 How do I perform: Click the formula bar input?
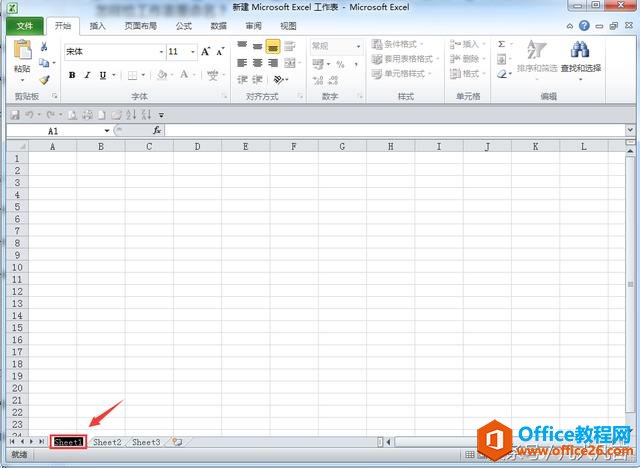(x=394, y=131)
